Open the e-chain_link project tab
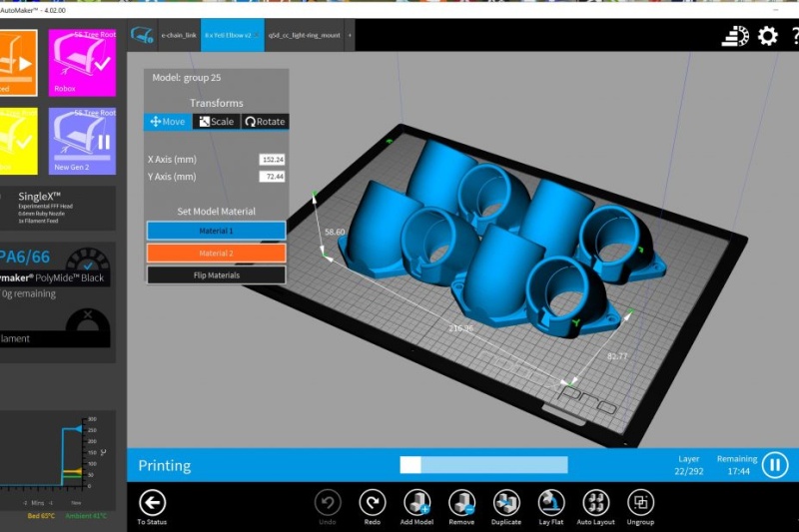Viewport: 799px width, 532px height. pyautogui.click(x=179, y=35)
